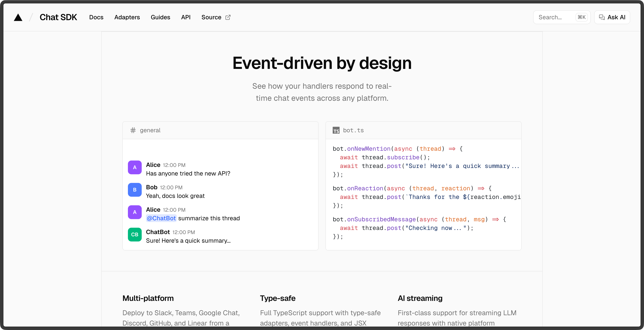Click the Vercel triangle logo

point(18,17)
